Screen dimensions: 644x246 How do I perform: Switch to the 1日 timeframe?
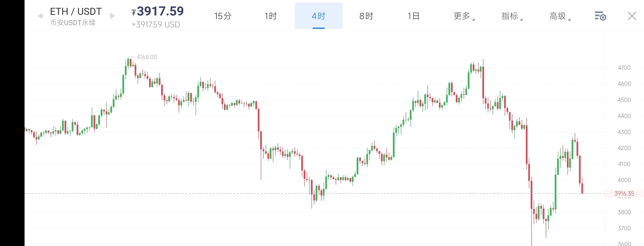pyautogui.click(x=414, y=16)
